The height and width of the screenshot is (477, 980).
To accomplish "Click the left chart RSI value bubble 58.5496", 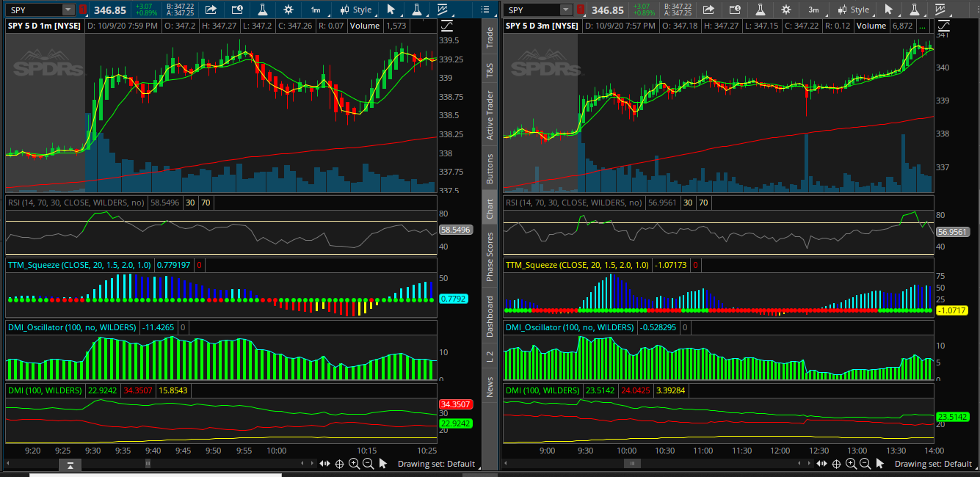I will (x=456, y=230).
